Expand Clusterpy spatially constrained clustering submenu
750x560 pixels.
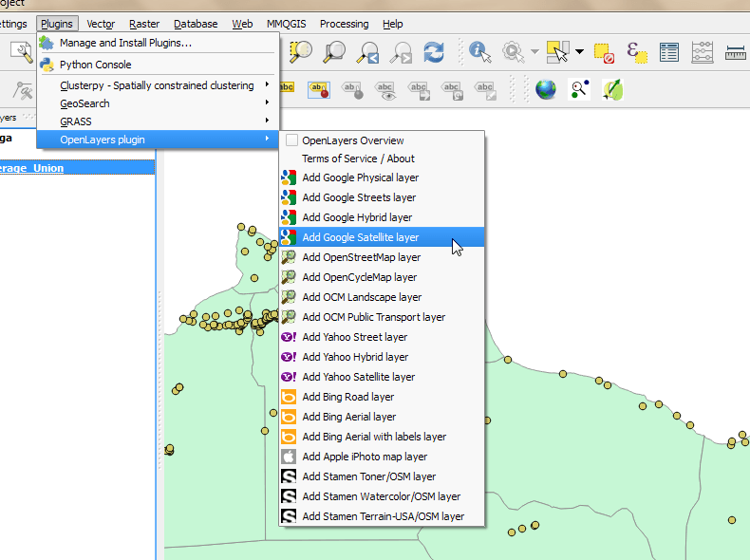[x=158, y=85]
